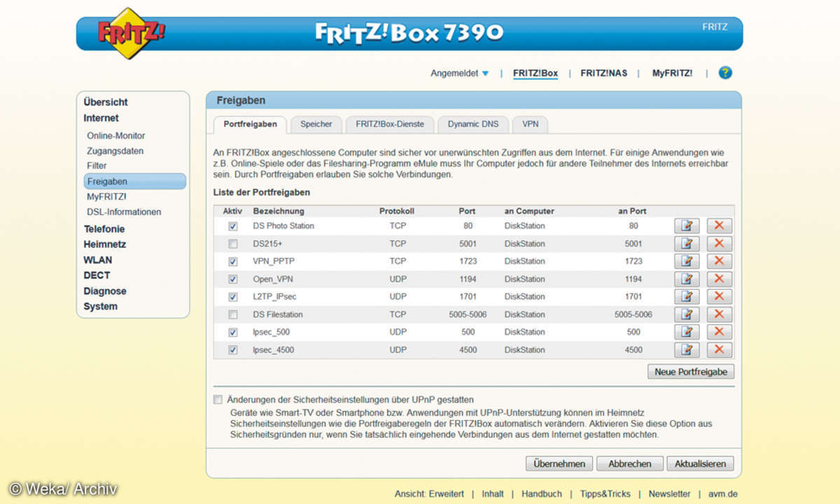Open the Newsletter footer link
The width and height of the screenshot is (840, 504).
(670, 493)
